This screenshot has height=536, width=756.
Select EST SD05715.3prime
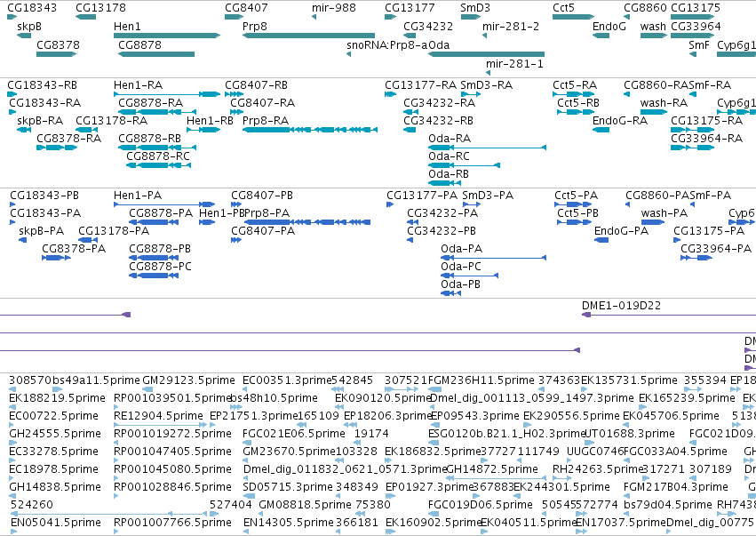[288, 487]
